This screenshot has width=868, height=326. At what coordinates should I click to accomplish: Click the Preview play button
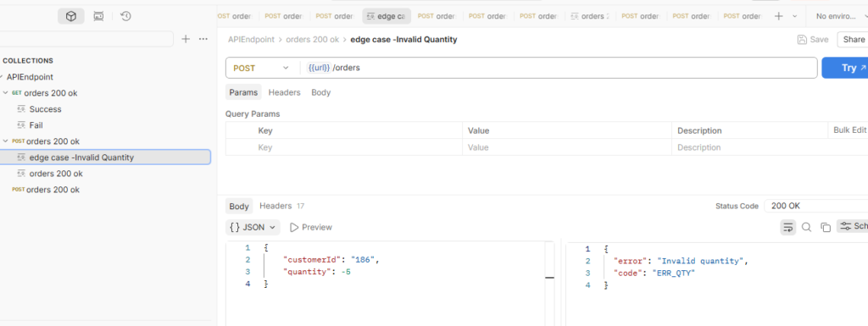[311, 227]
